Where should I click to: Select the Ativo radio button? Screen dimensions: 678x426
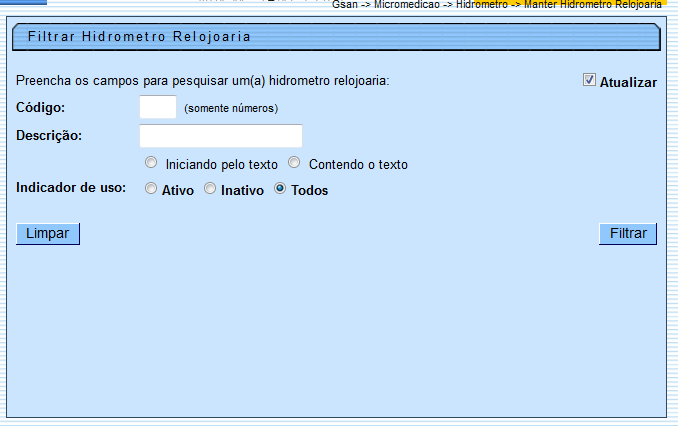point(151,188)
